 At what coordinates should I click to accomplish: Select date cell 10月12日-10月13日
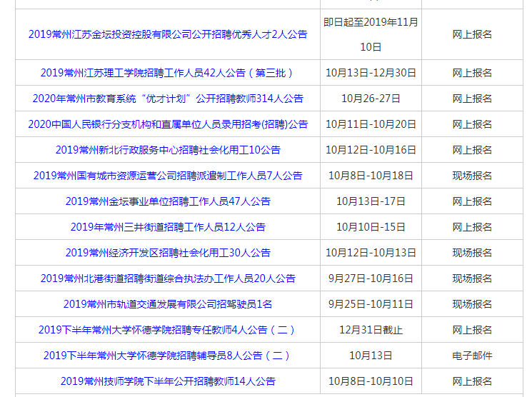[371, 253]
